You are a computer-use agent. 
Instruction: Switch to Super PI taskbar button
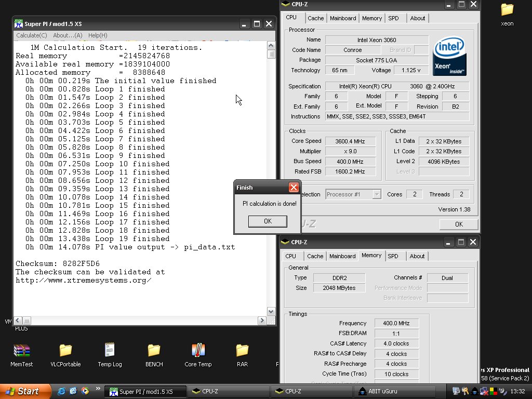[x=145, y=392]
